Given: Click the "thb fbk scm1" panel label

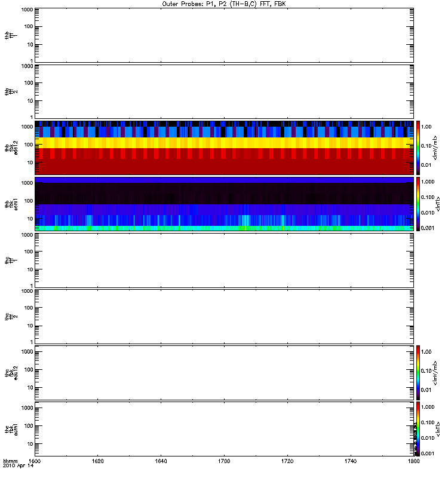Looking at the screenshot, I should coord(11,204).
